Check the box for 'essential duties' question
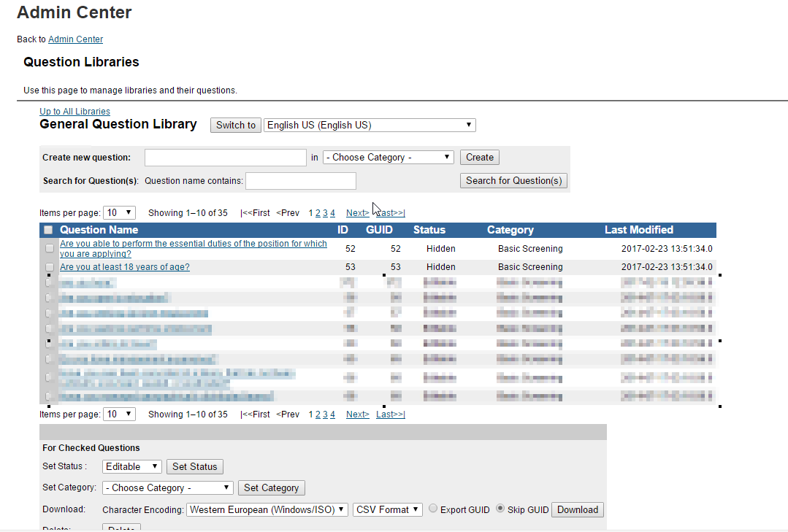 click(x=49, y=248)
